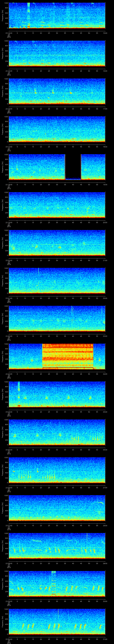
Task: Click the "23:15:00" start time label
Action: [x=9, y=71]
